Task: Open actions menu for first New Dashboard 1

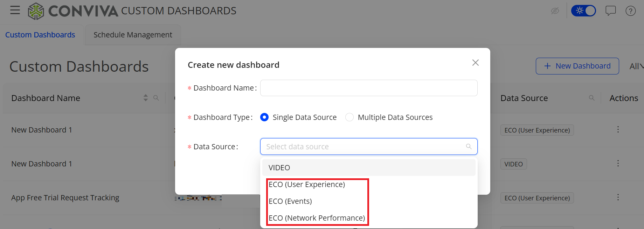Action: tap(618, 130)
